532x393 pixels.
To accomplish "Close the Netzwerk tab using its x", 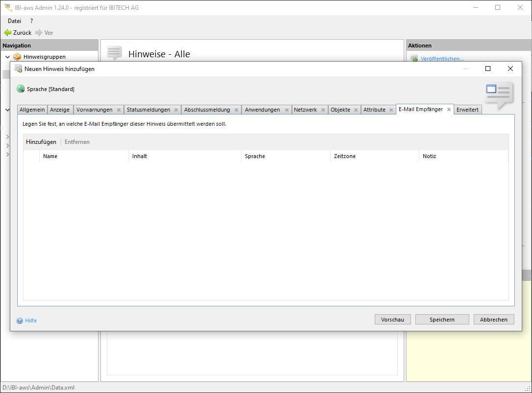I will click(x=323, y=110).
